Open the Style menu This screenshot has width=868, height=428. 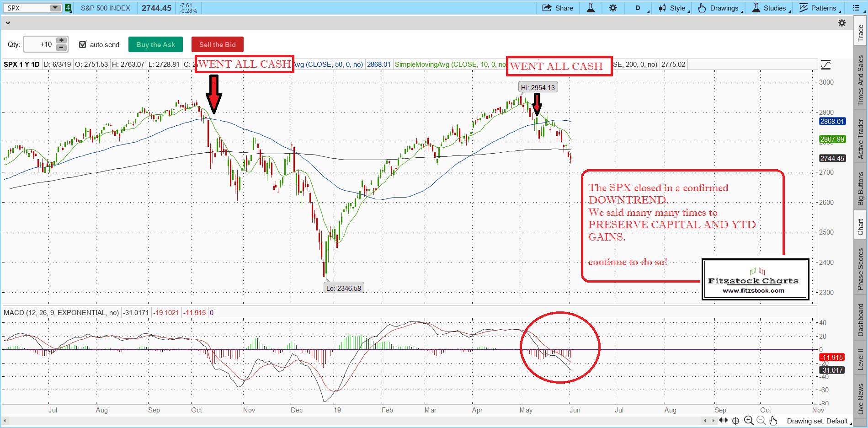[x=674, y=8]
